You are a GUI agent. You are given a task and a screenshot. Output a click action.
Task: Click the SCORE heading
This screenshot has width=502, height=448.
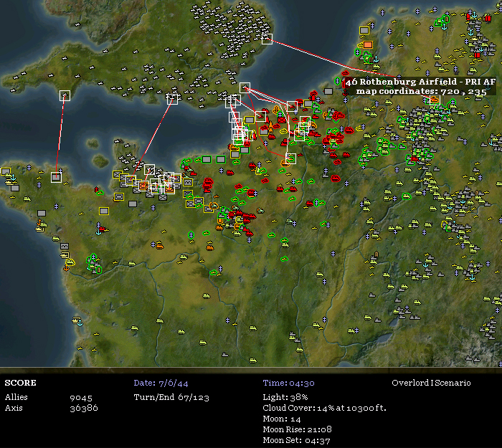pos(21,383)
